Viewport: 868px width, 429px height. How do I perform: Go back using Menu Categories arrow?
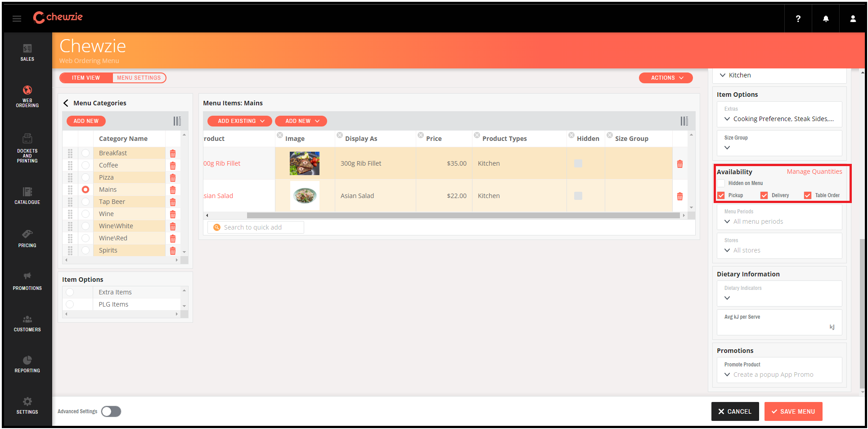tap(66, 103)
